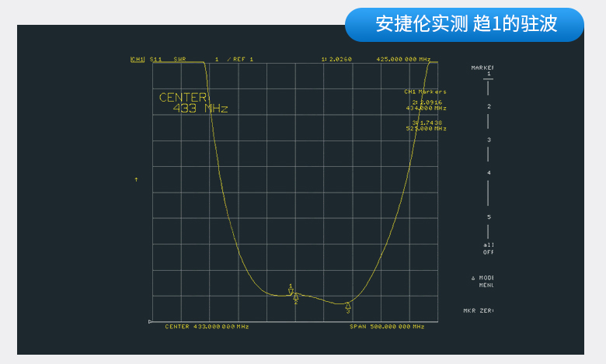Choose marker 3 softkey

[x=489, y=140]
